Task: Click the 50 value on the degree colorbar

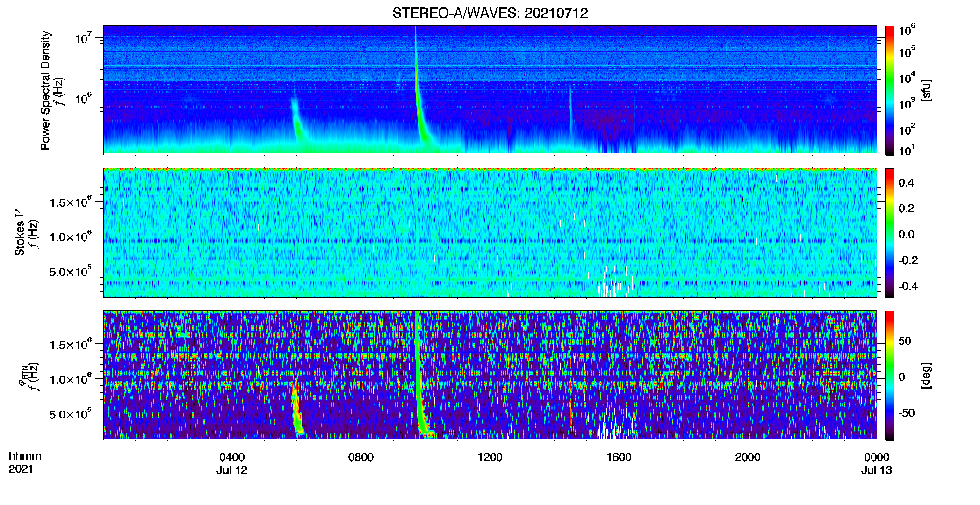Action: [904, 341]
